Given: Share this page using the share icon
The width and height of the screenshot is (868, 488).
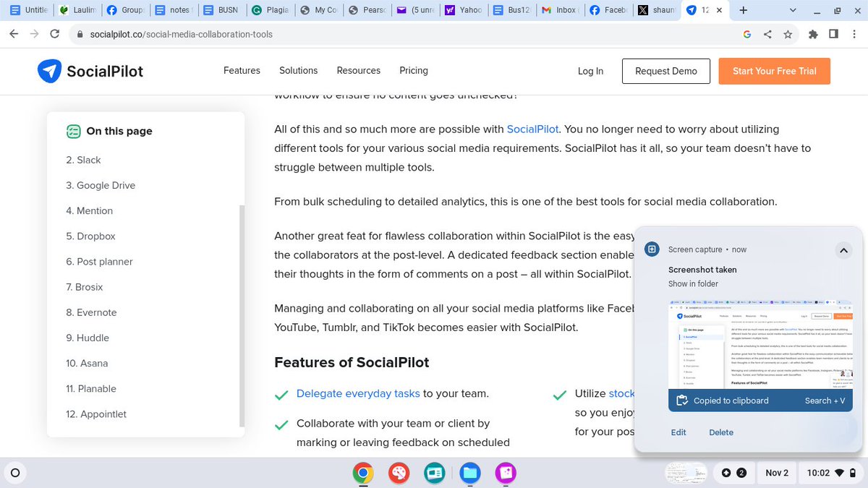Looking at the screenshot, I should (x=767, y=34).
